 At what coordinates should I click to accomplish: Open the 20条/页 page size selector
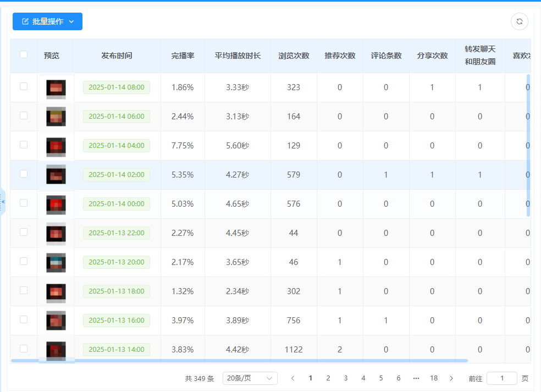(x=250, y=378)
